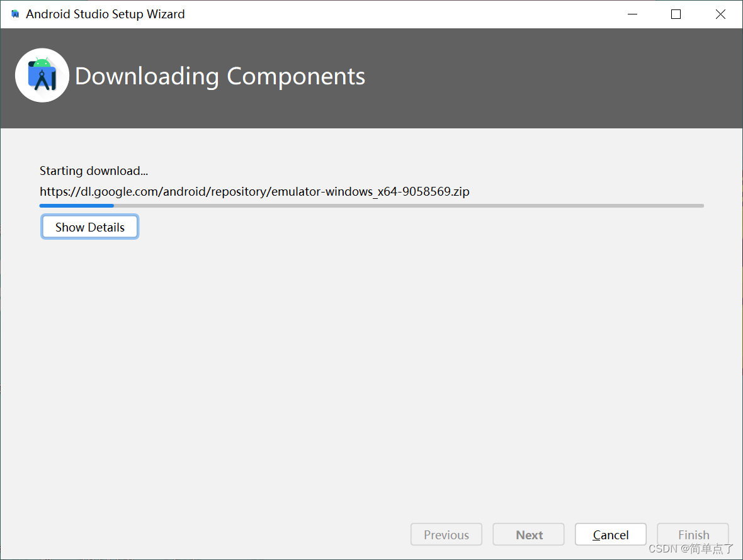This screenshot has width=743, height=560.
Task: Minimize the Setup Wizard window
Action: tap(632, 13)
